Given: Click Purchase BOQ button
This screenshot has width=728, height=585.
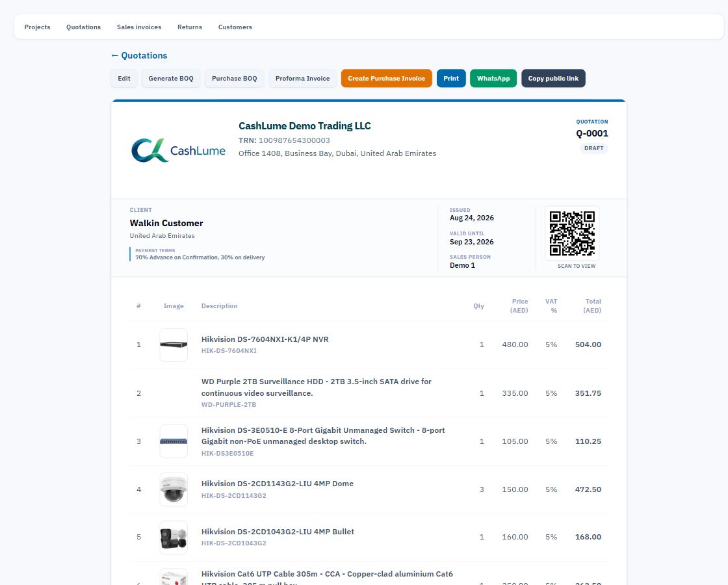Looking at the screenshot, I should pos(235,79).
